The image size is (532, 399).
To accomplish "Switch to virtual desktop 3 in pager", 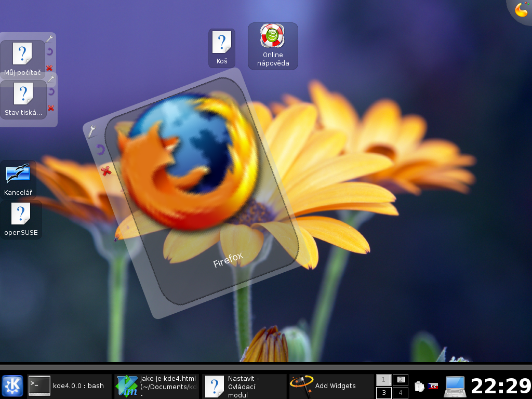I will [384, 393].
